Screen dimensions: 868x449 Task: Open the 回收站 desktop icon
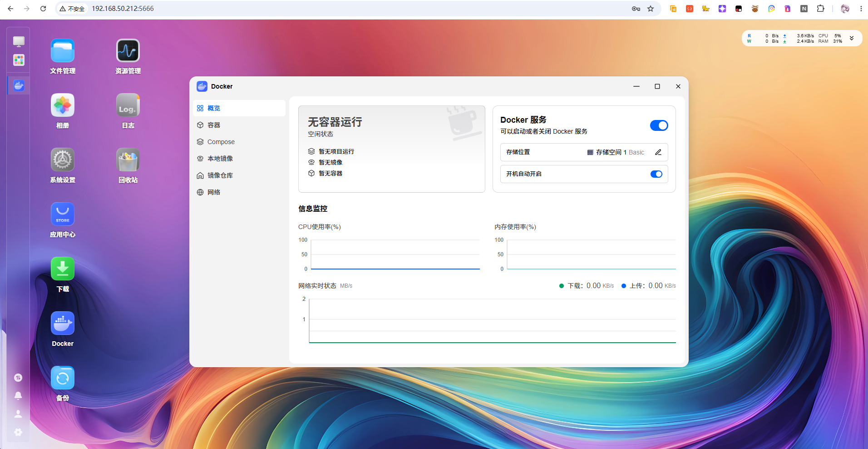coord(128,160)
